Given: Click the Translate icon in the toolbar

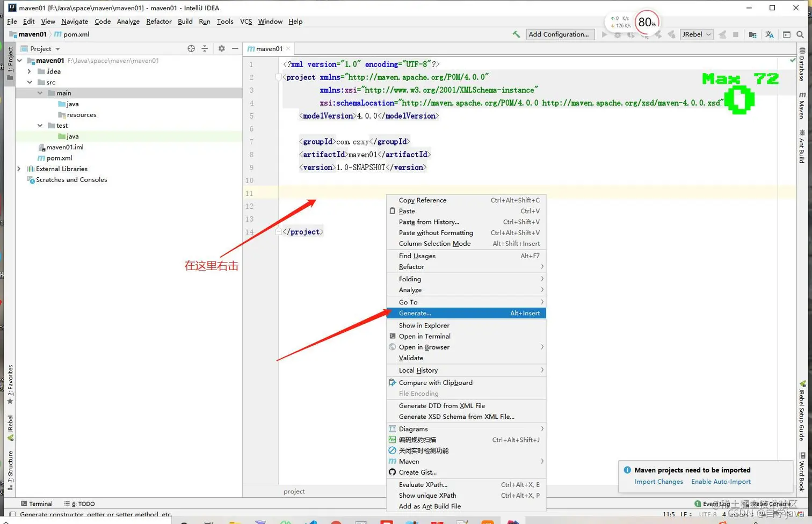Looking at the screenshot, I should 770,34.
